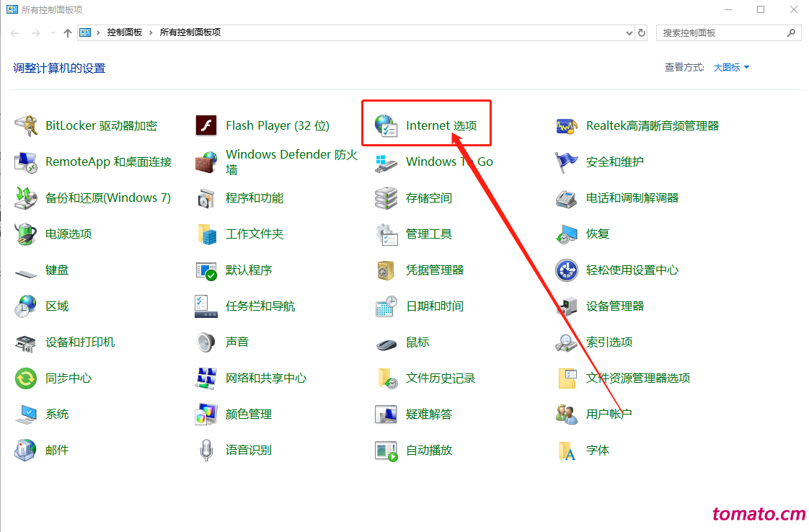Open the Internet 选项 globe icon
The width and height of the screenshot is (809, 532).
386,125
